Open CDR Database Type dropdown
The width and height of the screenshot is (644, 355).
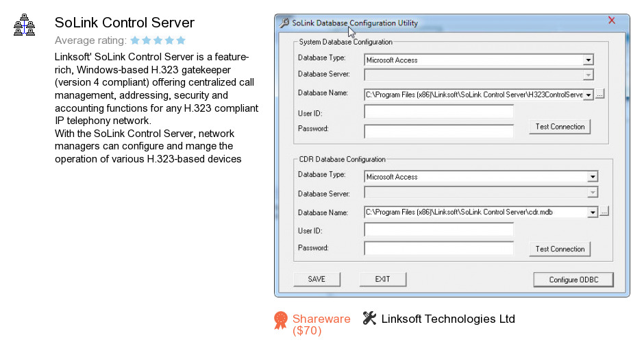click(x=592, y=177)
